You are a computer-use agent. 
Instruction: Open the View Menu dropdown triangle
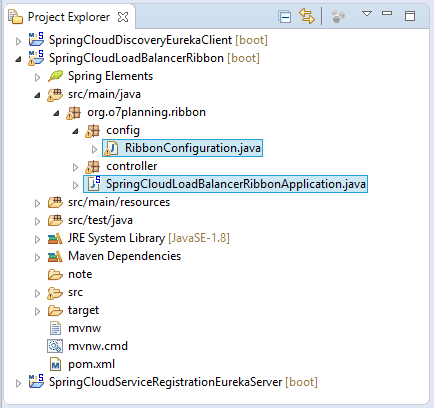[x=367, y=14]
